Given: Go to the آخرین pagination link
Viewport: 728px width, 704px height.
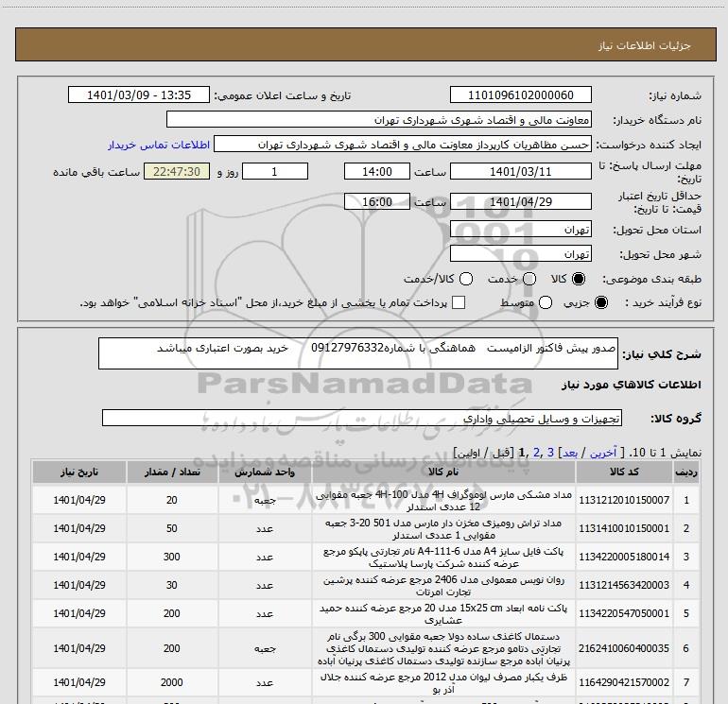Looking at the screenshot, I should [x=602, y=453].
